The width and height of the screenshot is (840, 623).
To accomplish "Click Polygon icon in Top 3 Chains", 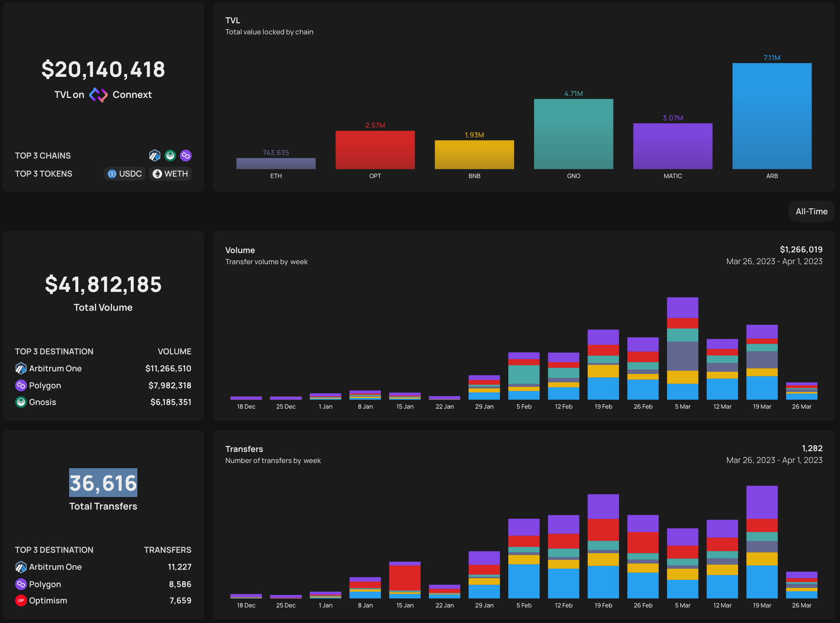I will [186, 155].
